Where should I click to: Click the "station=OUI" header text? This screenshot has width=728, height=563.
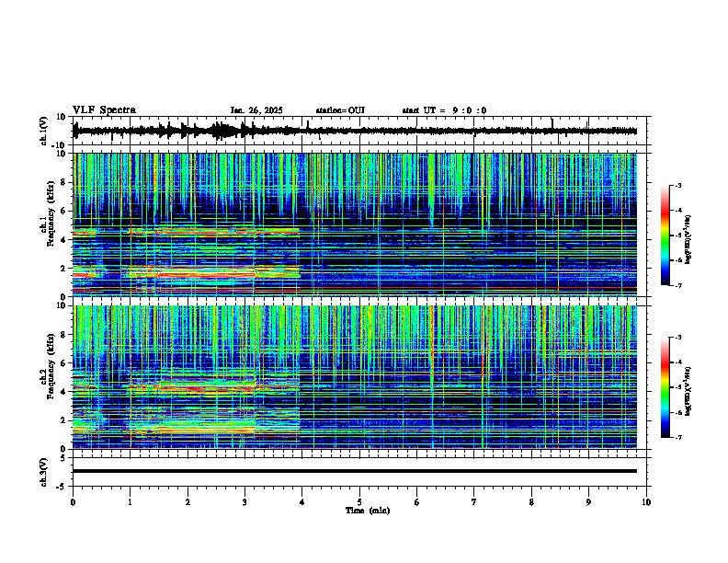340,110
